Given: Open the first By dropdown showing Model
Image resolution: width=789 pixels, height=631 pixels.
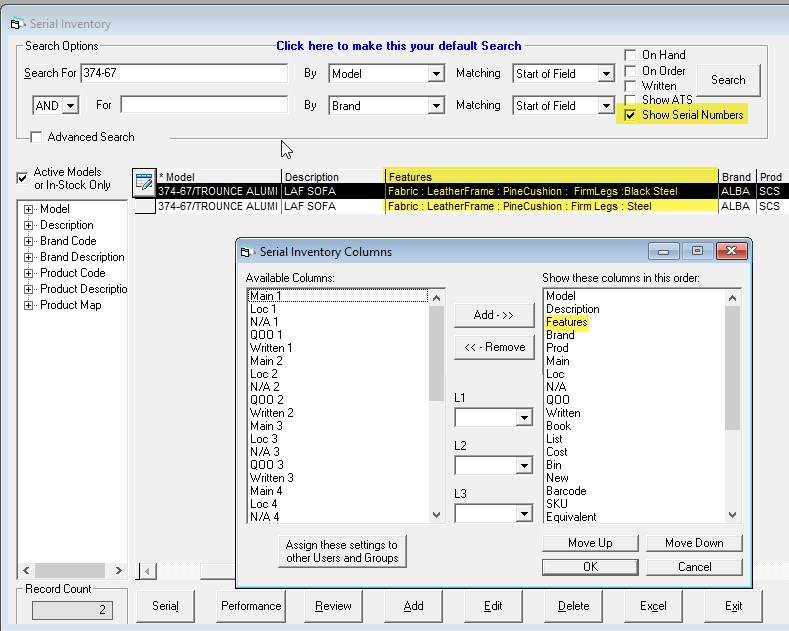Looking at the screenshot, I should coord(436,74).
